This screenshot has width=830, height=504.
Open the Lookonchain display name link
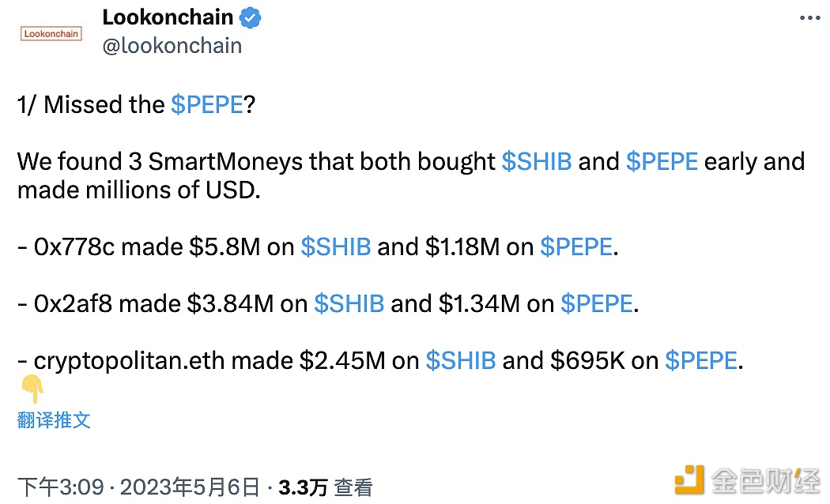click(x=168, y=17)
